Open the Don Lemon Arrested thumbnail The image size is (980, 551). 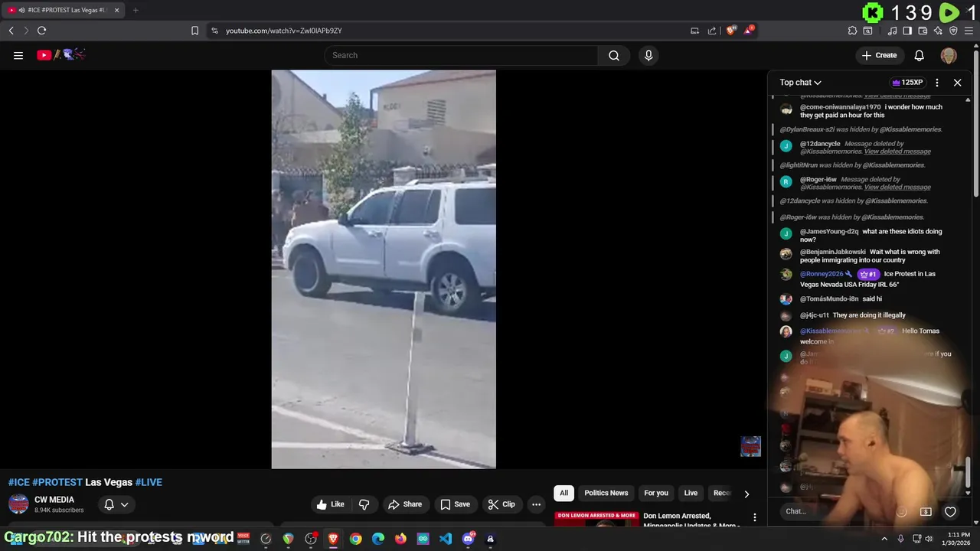coord(596,519)
